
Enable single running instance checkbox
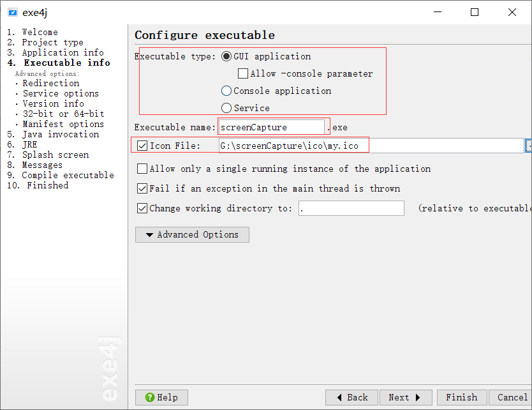142,169
